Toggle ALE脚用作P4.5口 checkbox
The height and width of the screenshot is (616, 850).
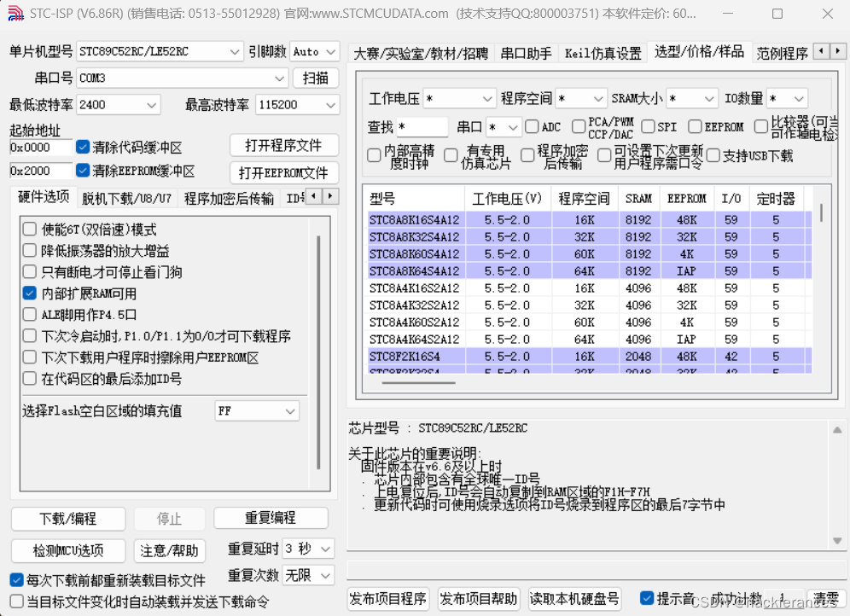tap(30, 314)
